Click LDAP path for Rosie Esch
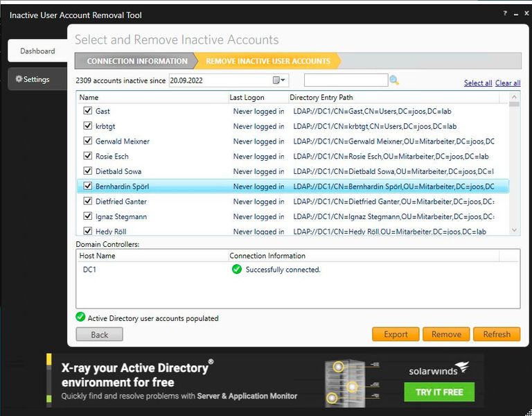 tap(391, 156)
